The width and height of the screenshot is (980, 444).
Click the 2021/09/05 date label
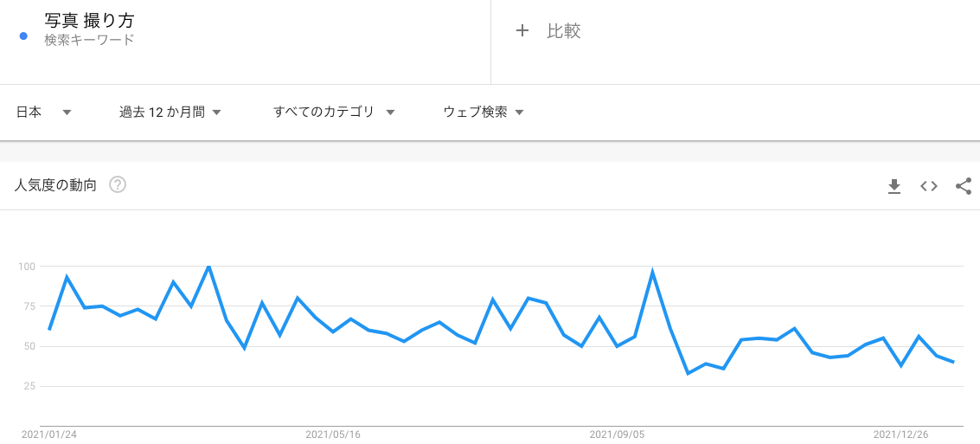tap(617, 434)
